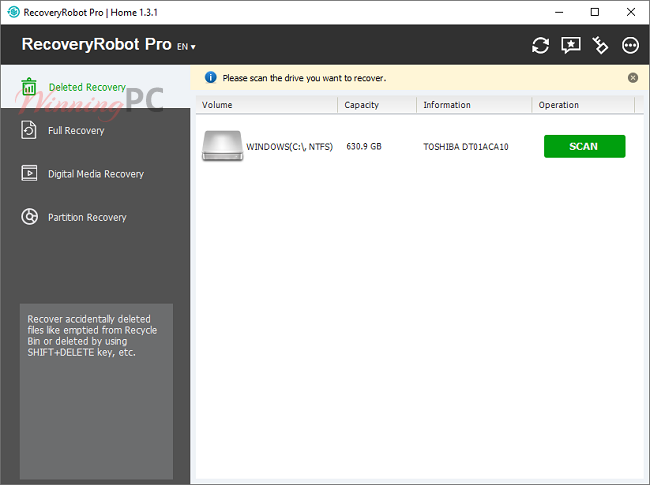
Task: Click the Volume column header
Action: (267, 105)
